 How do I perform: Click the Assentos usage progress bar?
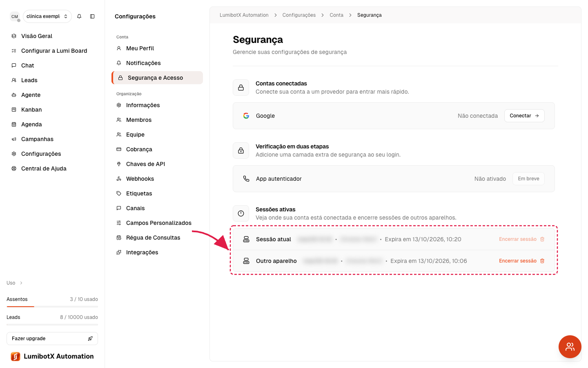[x=52, y=306]
